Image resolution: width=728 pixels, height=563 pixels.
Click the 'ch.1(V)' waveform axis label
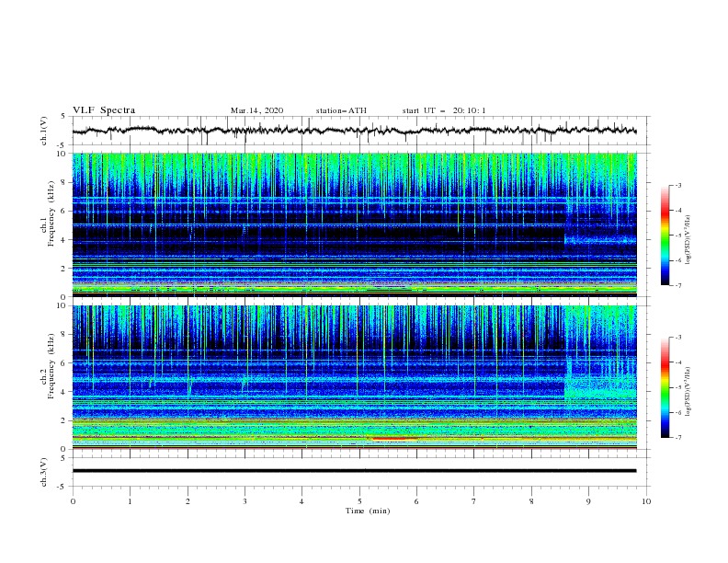tap(44, 131)
